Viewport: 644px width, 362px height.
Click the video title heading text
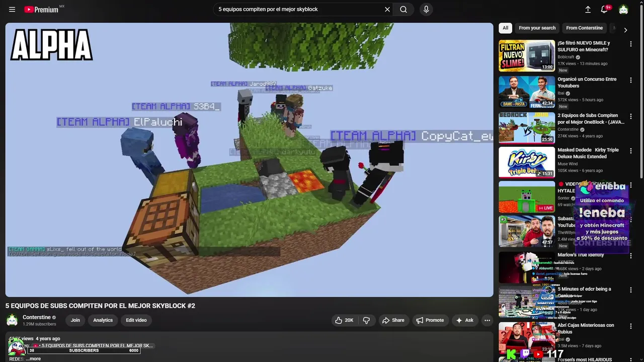(x=100, y=306)
